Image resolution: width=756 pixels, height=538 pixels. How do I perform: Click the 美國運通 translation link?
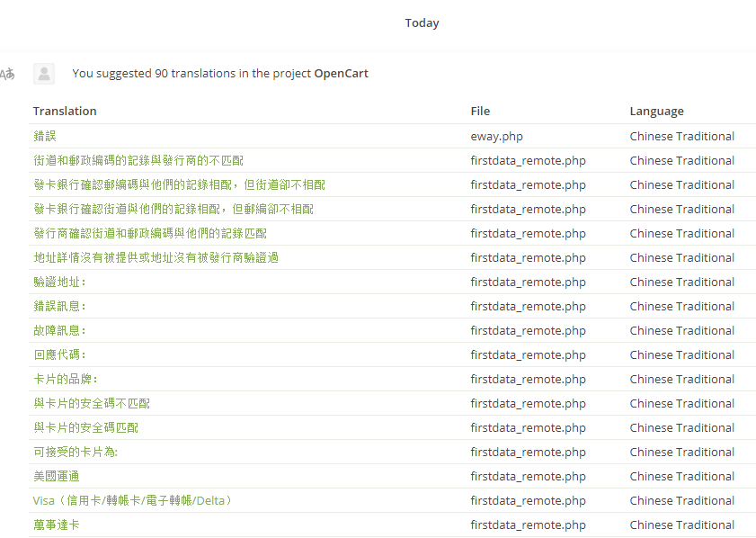(57, 477)
